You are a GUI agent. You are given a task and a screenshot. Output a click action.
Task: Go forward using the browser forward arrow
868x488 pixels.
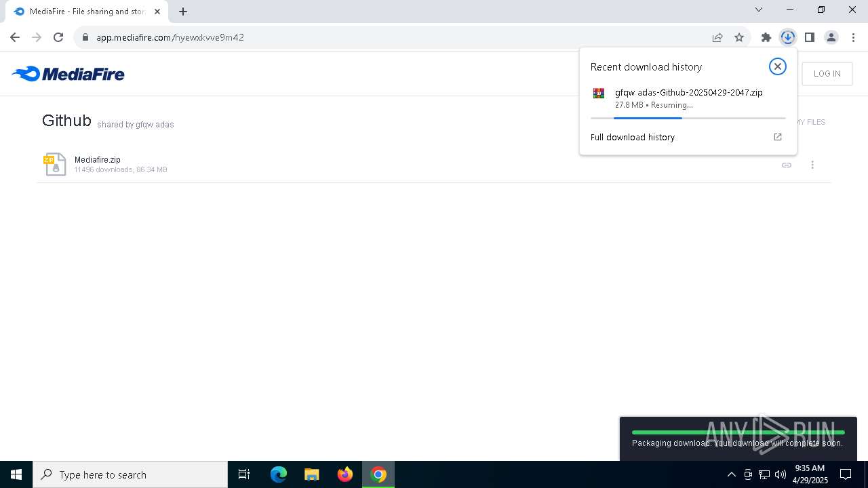(37, 37)
